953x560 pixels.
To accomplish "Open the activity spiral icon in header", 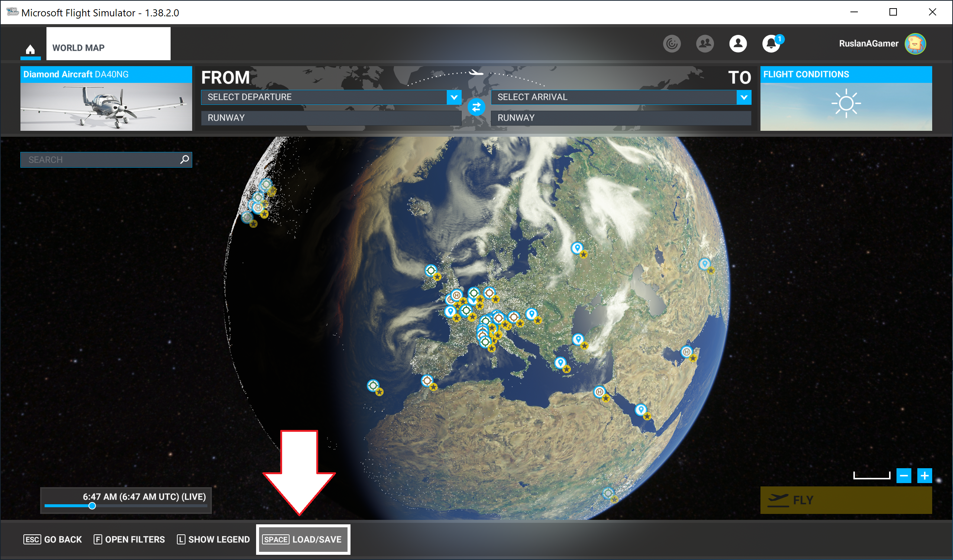I will tap(672, 43).
